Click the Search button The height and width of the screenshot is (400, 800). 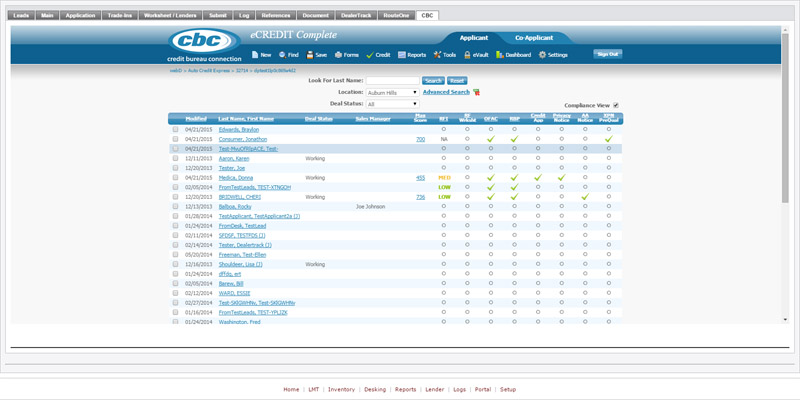433,81
